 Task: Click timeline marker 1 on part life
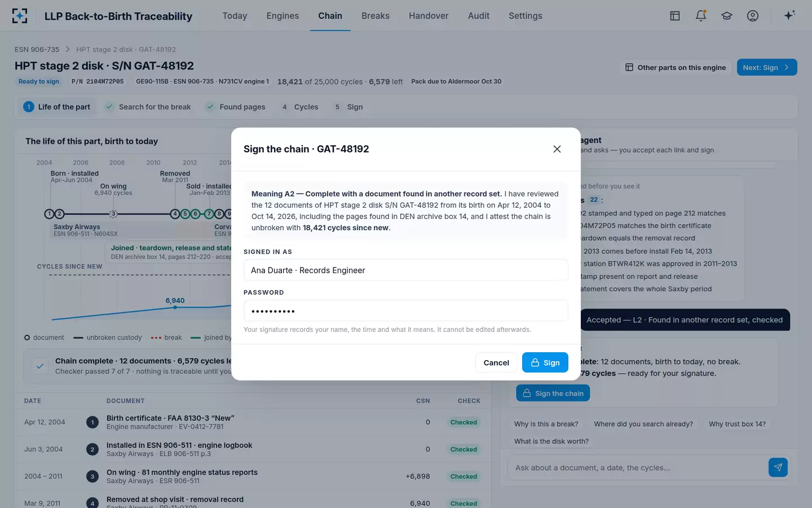49,214
